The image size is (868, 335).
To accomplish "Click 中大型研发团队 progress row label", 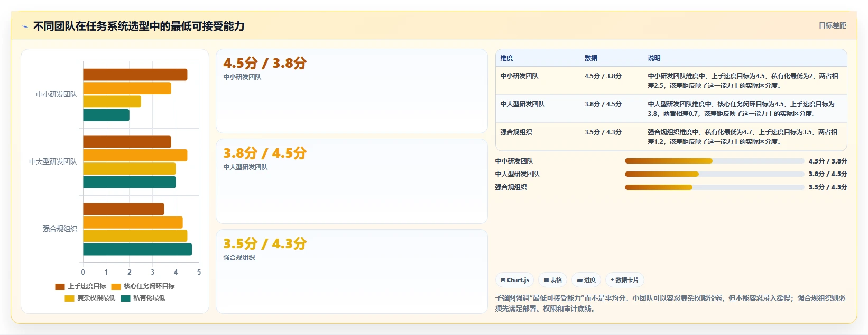I will (x=517, y=174).
